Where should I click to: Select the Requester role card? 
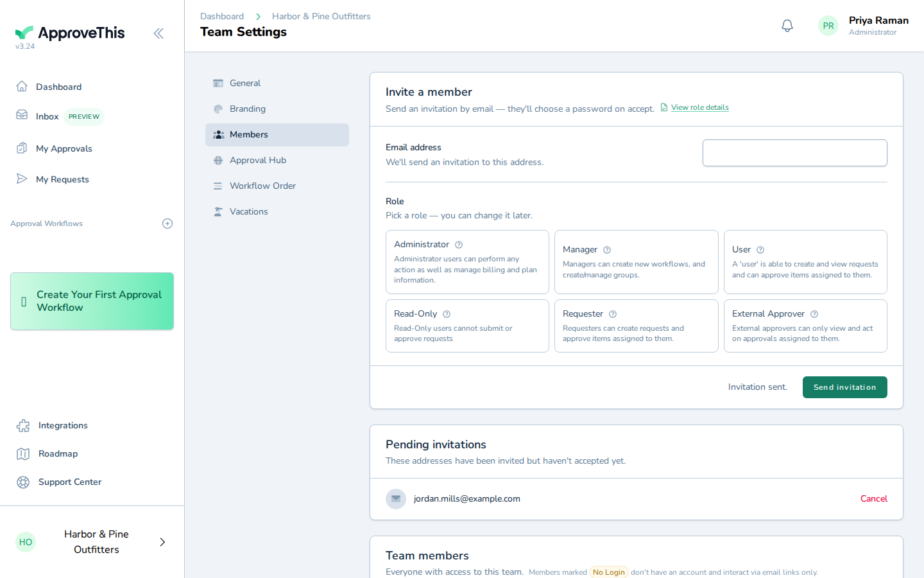[x=637, y=326]
